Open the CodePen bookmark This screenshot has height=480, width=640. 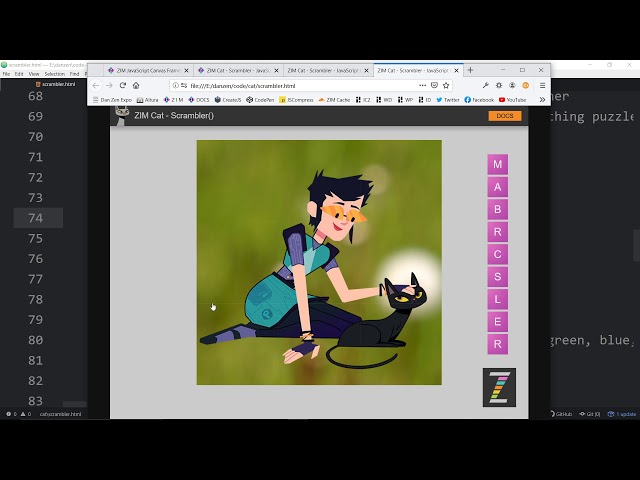(x=260, y=100)
